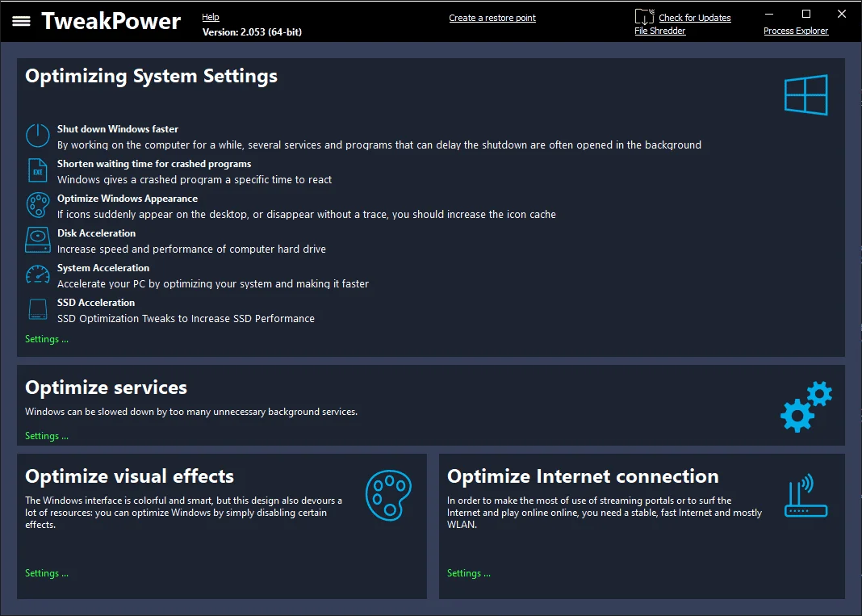Click Create a restore point link
This screenshot has width=862, height=616.
point(492,18)
